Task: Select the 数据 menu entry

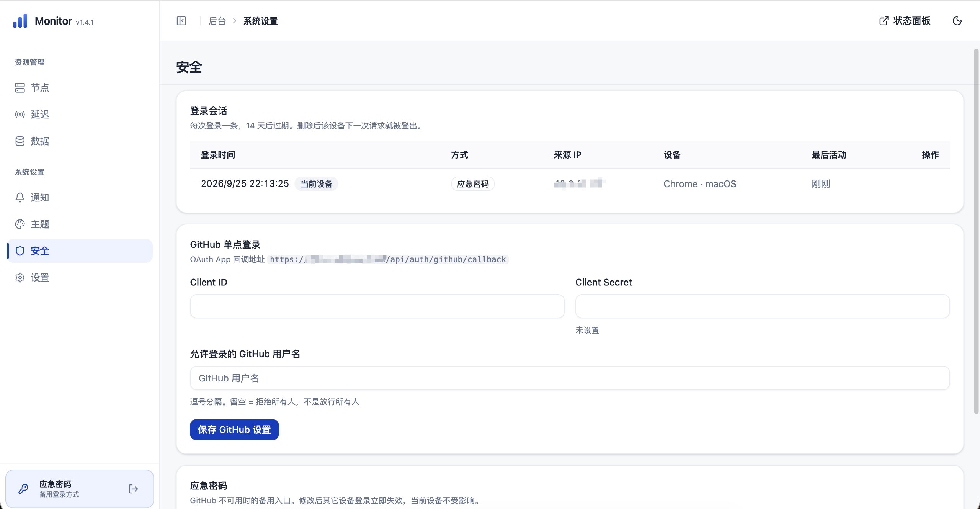Action: coord(80,141)
